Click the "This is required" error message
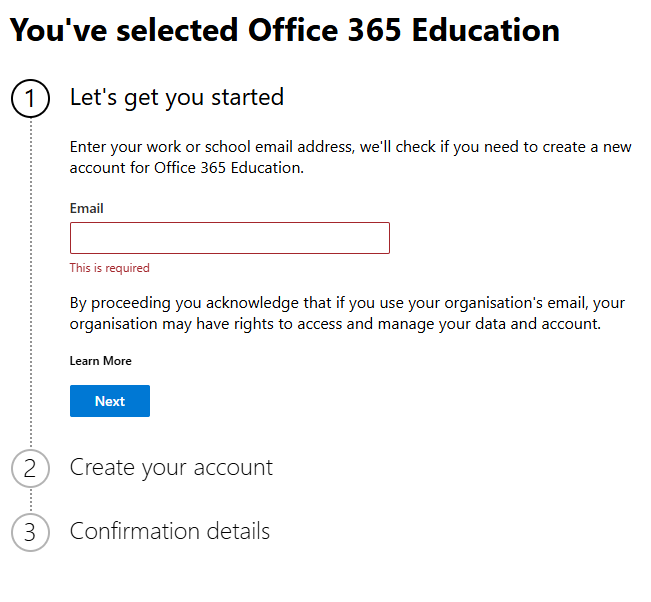The height and width of the screenshot is (602, 651). point(109,268)
